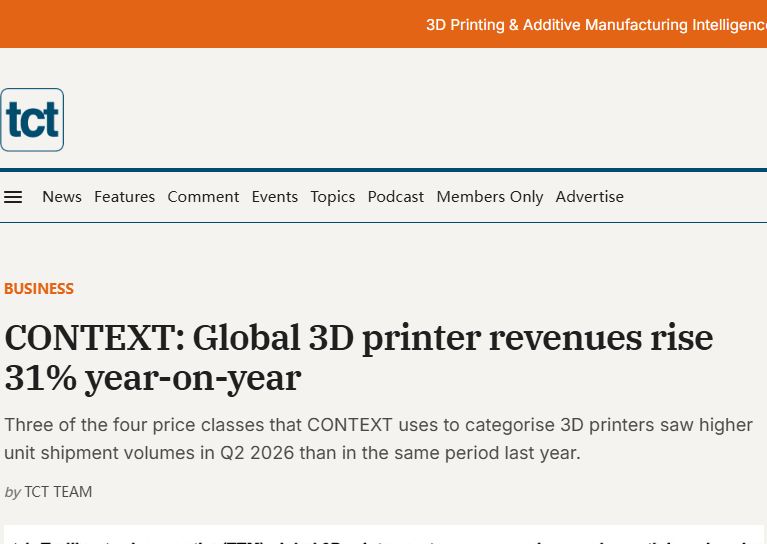Open the hamburger menu icon
Image resolution: width=767 pixels, height=544 pixels.
[x=13, y=197]
